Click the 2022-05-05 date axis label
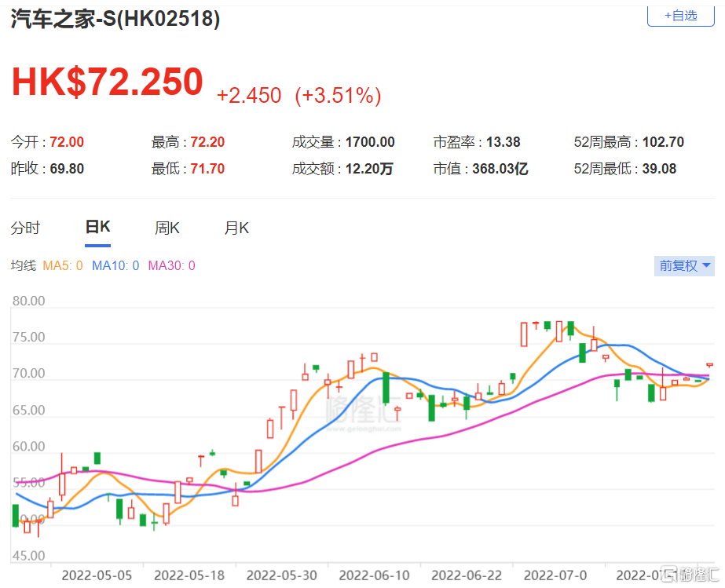The width and height of the screenshot is (725, 588). point(97,575)
